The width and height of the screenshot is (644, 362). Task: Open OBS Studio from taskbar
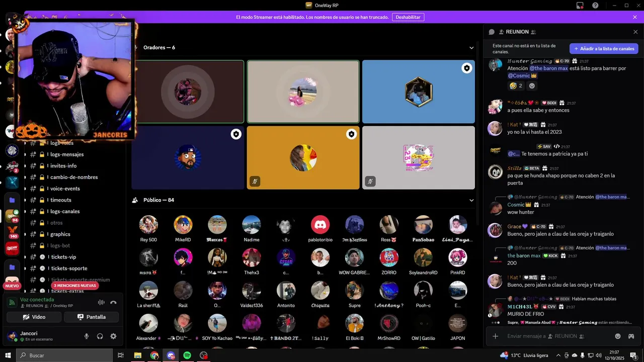pyautogui.click(x=204, y=355)
